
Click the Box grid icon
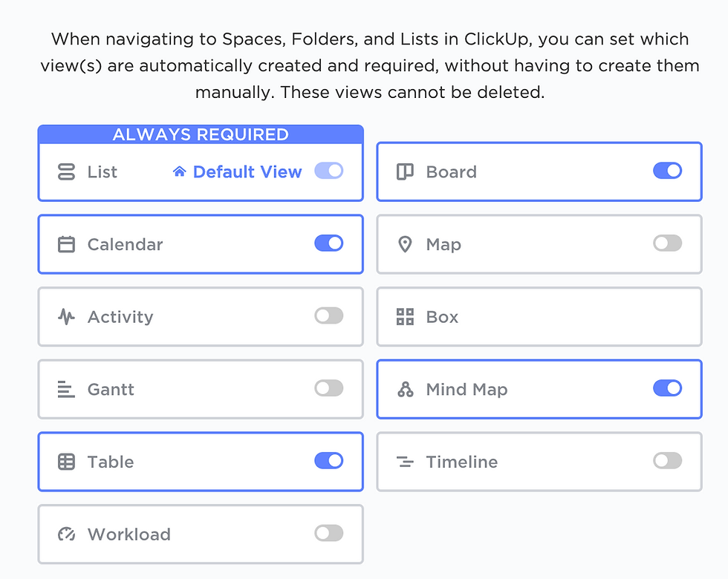click(x=405, y=317)
